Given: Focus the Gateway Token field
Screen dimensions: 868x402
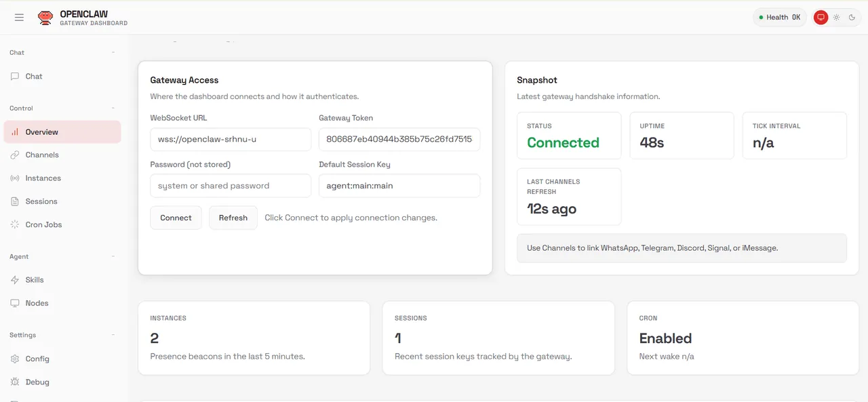Looking at the screenshot, I should 399,140.
